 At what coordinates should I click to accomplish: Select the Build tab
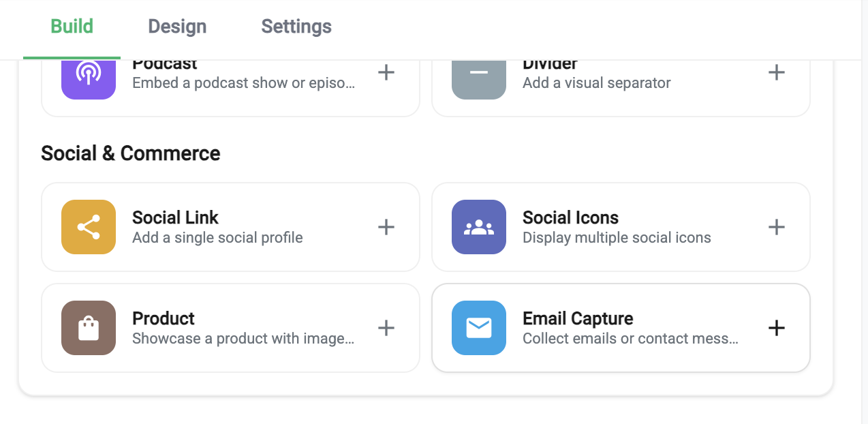(72, 27)
